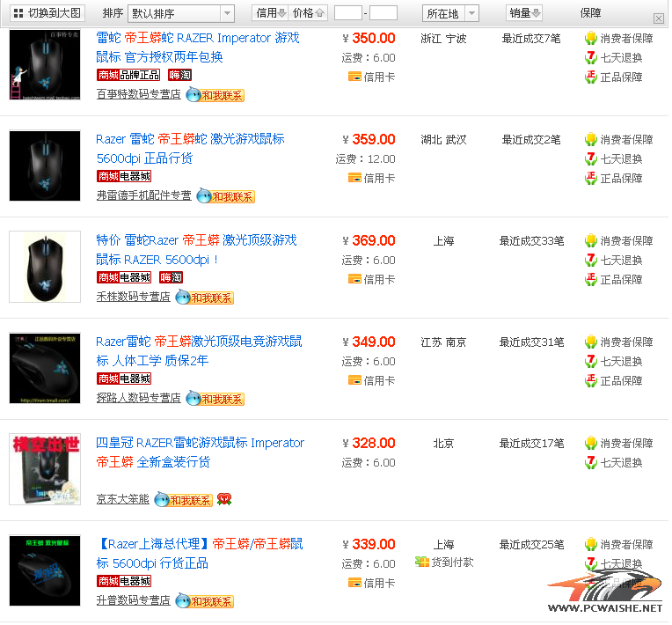Open listing Razer雷蛇 帝王蟒激光顶级电竞游戏鼠标
This screenshot has width=672, height=625.
tap(199, 351)
